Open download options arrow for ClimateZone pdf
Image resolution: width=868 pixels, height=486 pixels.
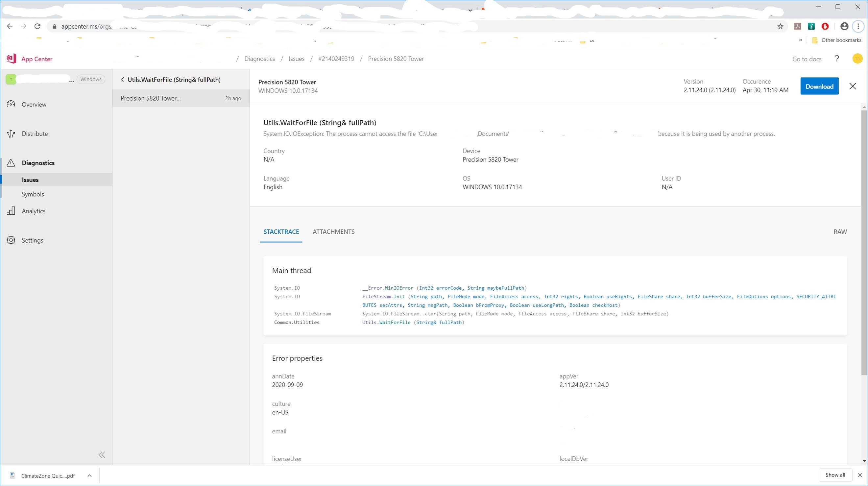tap(89, 475)
